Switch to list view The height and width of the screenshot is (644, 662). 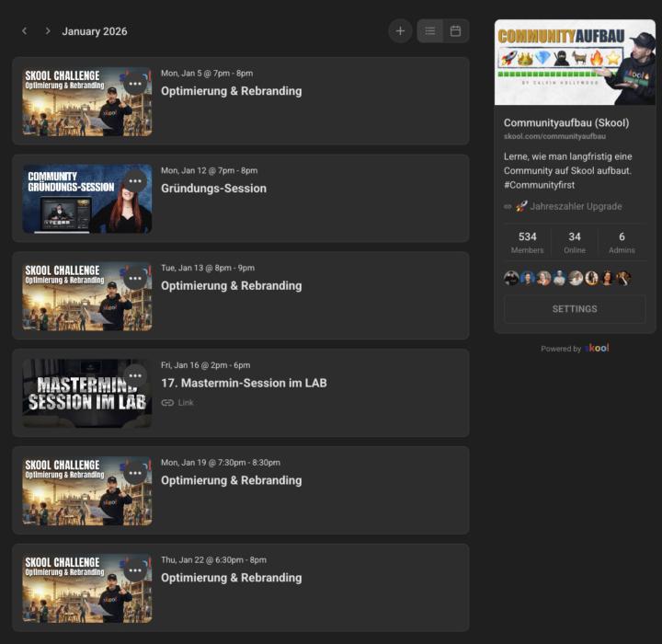[429, 31]
